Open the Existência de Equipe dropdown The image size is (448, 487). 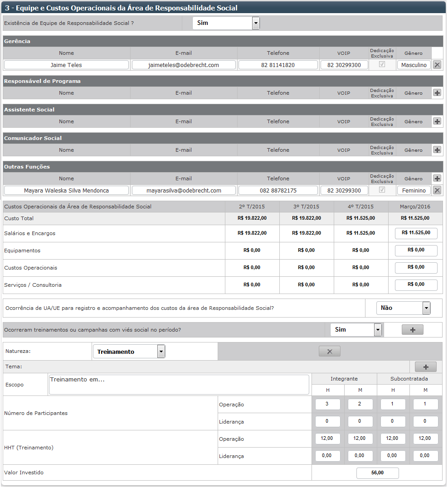256,23
